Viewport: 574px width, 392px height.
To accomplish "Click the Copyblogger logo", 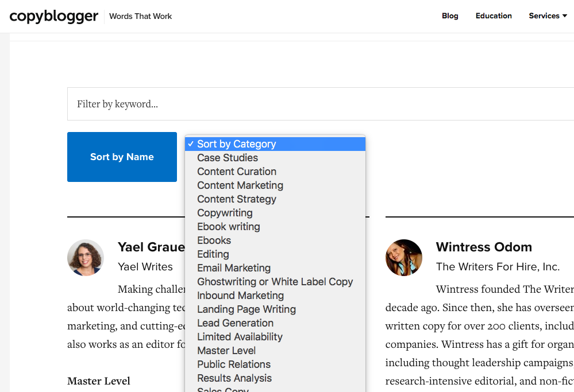I will pos(54,16).
